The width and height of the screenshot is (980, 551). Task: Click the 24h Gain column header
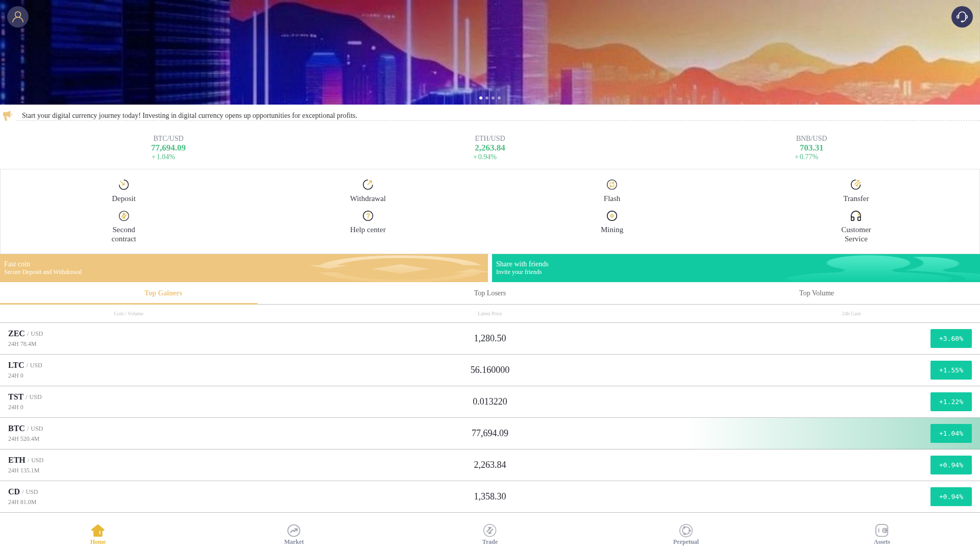(x=851, y=314)
